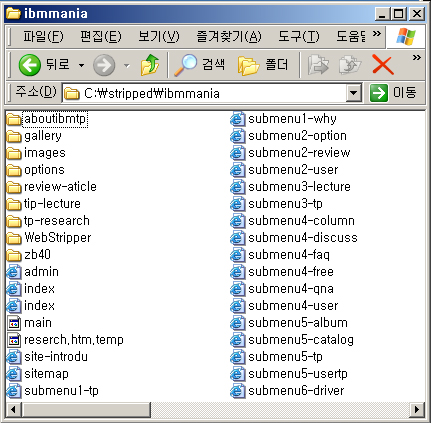Viewport: 431px width, 423px height.
Task: Select the submenu3-tp file name
Action: pyautogui.click(x=285, y=204)
